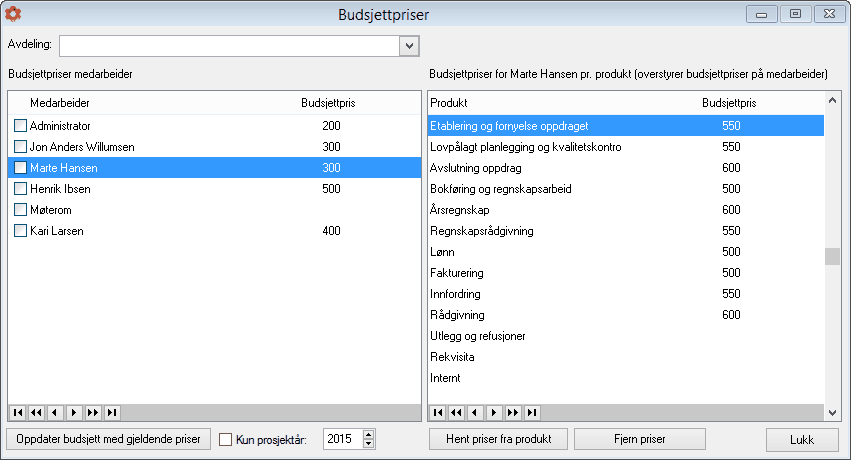The width and height of the screenshot is (851, 460).
Task: Select the Administrator employee name
Action: click(60, 126)
